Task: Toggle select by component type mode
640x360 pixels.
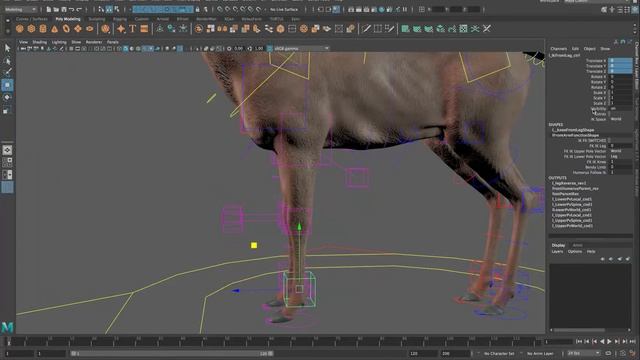Action: click(x=117, y=9)
